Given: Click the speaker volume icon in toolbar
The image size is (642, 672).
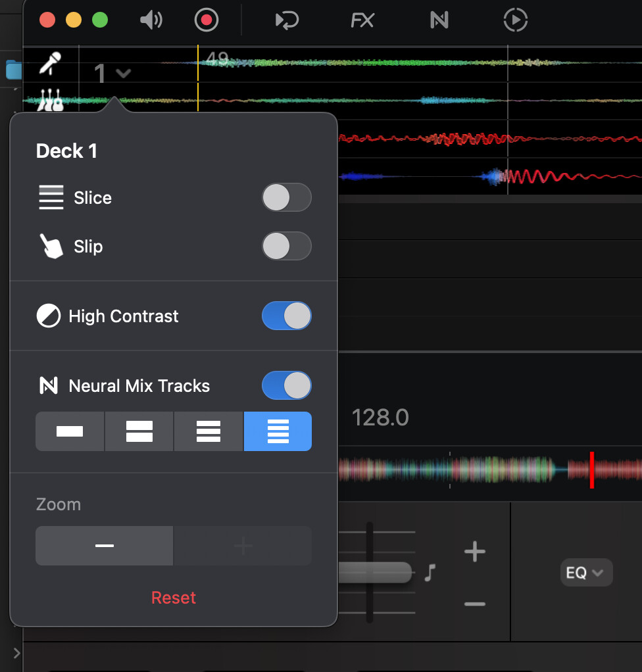Looking at the screenshot, I should [151, 20].
